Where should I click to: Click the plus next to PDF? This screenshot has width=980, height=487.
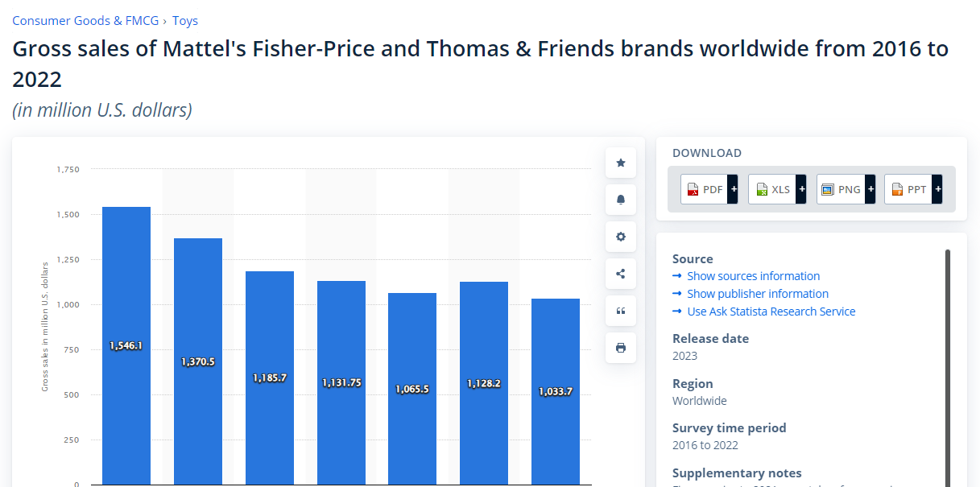[x=733, y=189]
